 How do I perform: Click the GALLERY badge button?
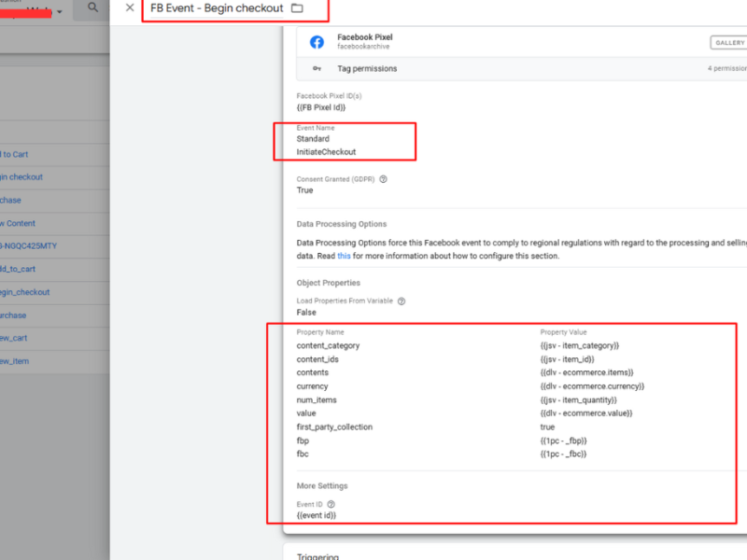point(728,42)
